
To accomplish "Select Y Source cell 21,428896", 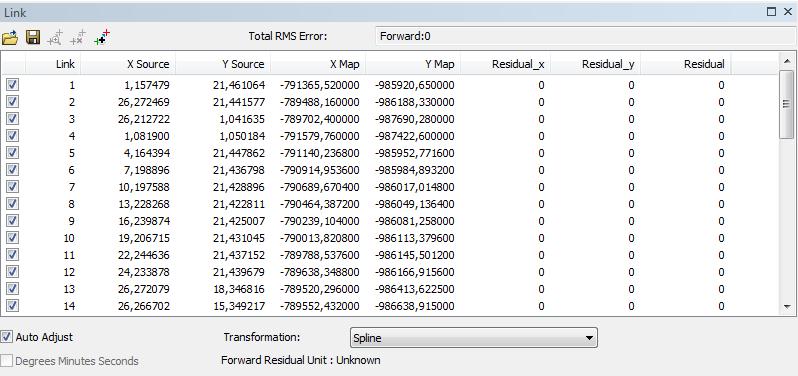I will pyautogui.click(x=239, y=187).
